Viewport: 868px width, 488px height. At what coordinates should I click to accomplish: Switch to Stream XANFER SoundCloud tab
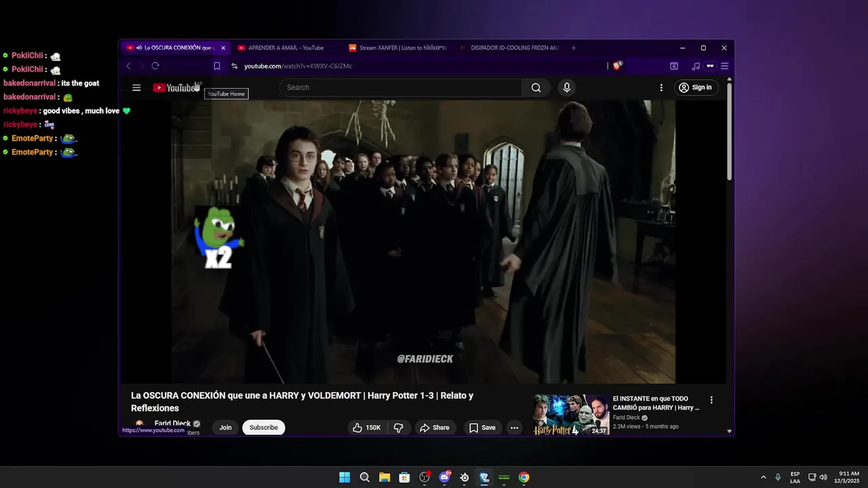tap(397, 48)
